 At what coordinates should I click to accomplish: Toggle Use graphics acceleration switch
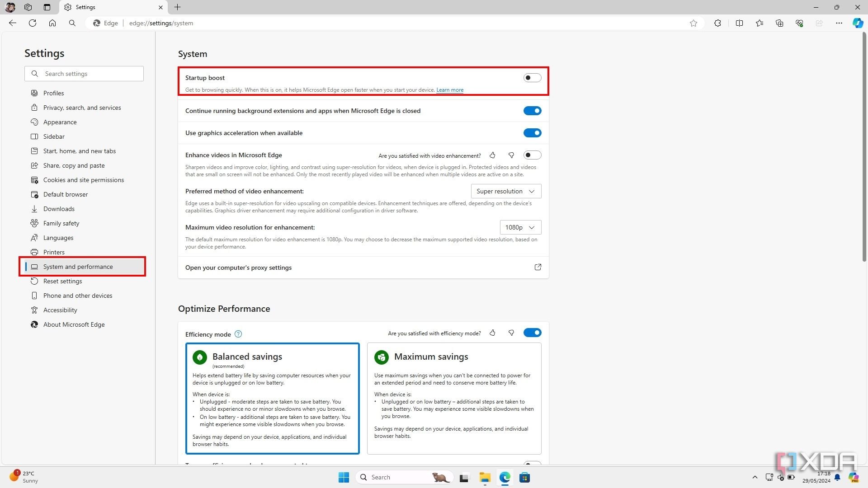[x=532, y=133]
